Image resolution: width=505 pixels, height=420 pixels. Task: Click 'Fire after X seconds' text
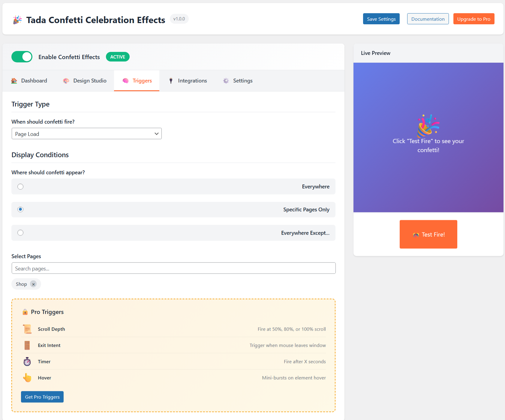pyautogui.click(x=305, y=361)
